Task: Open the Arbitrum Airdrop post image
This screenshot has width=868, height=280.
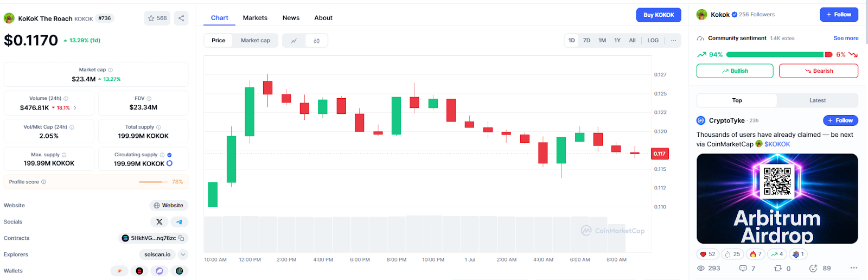Action: [777, 199]
